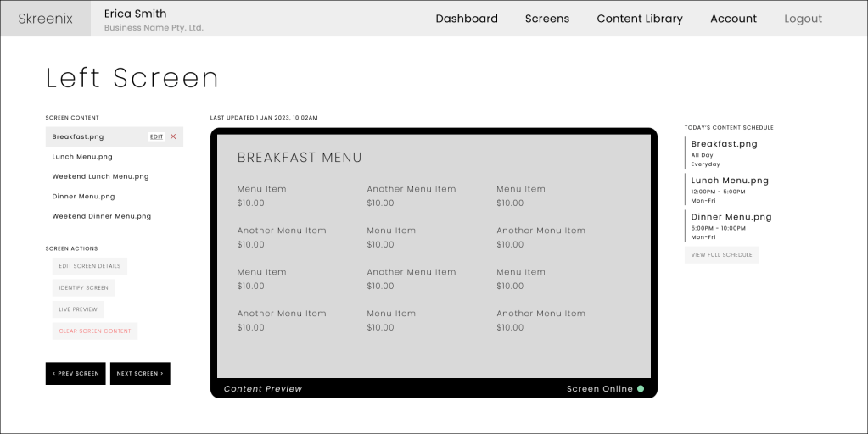Log out using the Logout link
This screenshot has height=434, width=868.
803,19
